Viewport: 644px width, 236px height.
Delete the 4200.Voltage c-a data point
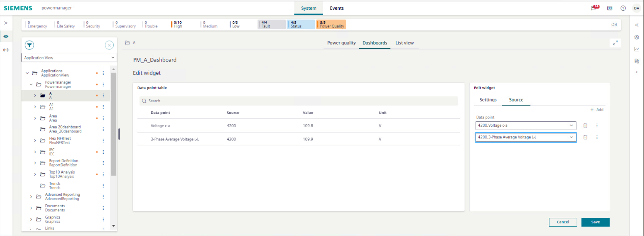pos(585,126)
